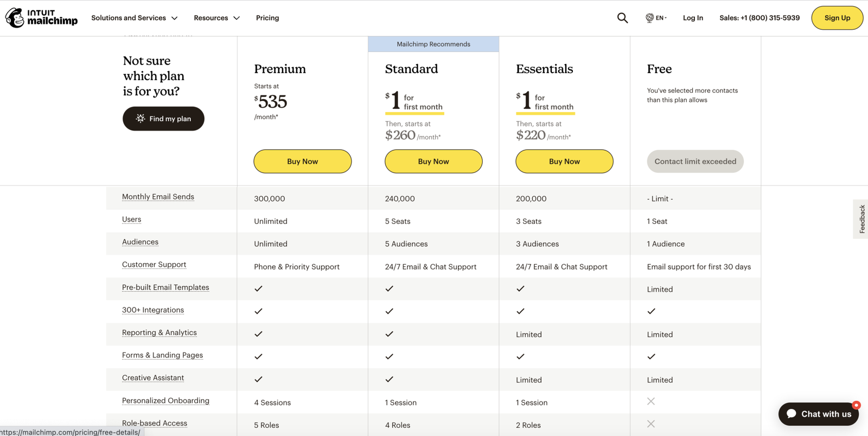
Task: Go to the Pricing page
Action: 267,18
